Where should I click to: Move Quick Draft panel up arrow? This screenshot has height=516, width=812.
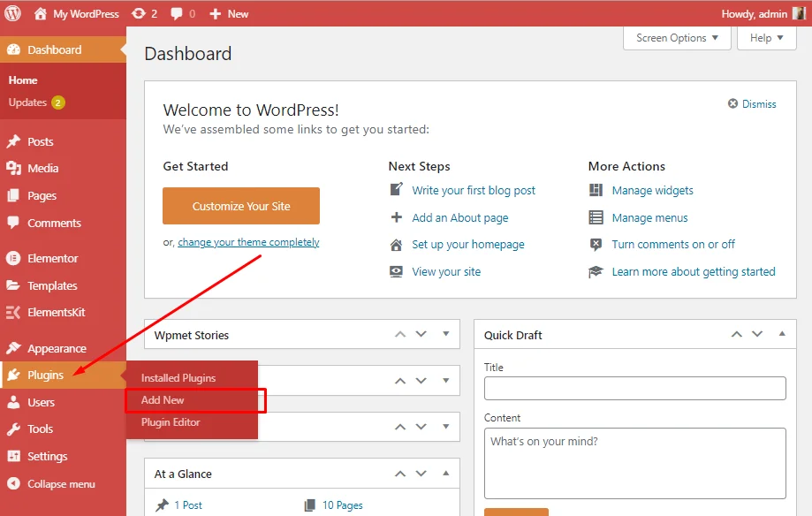coord(736,334)
